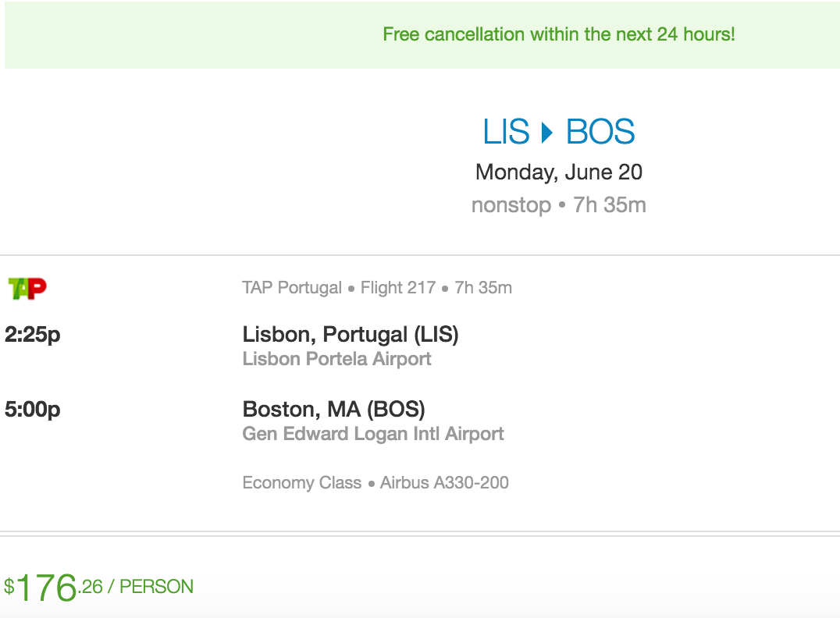Click the blue arrow between LIS and BOS
The width and height of the screenshot is (840, 618).
click(547, 133)
